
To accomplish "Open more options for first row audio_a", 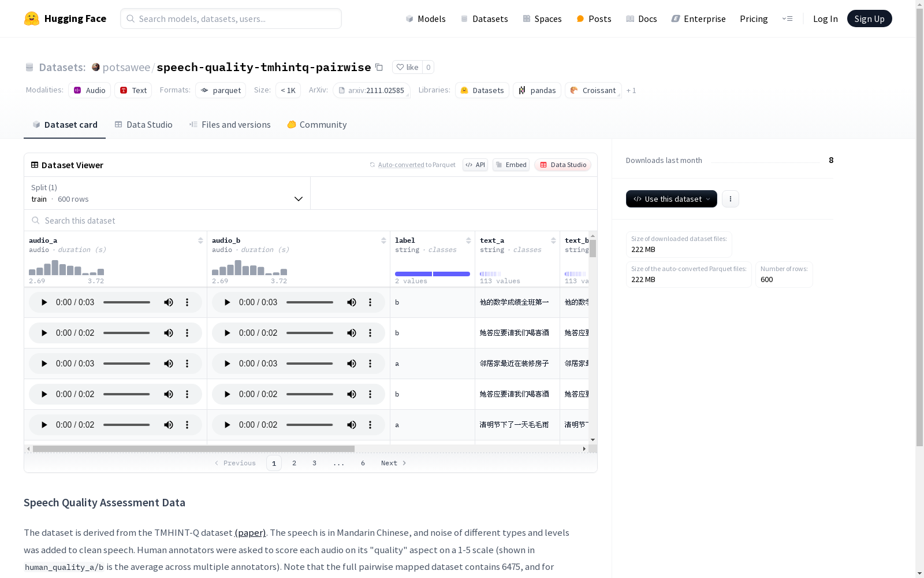I will [x=187, y=302].
